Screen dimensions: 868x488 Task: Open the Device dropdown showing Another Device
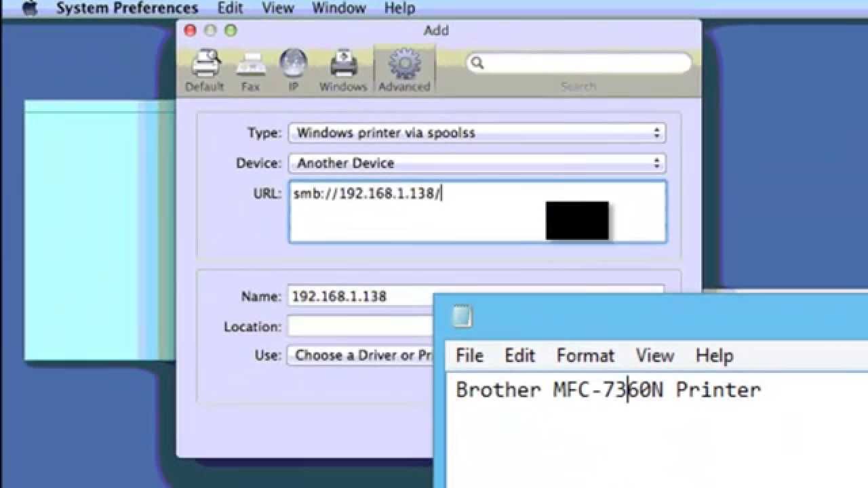click(x=477, y=163)
